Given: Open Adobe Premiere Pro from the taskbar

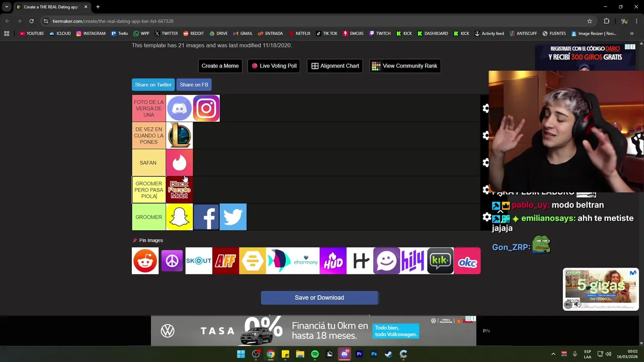Looking at the screenshot, I should pyautogui.click(x=359, y=354).
